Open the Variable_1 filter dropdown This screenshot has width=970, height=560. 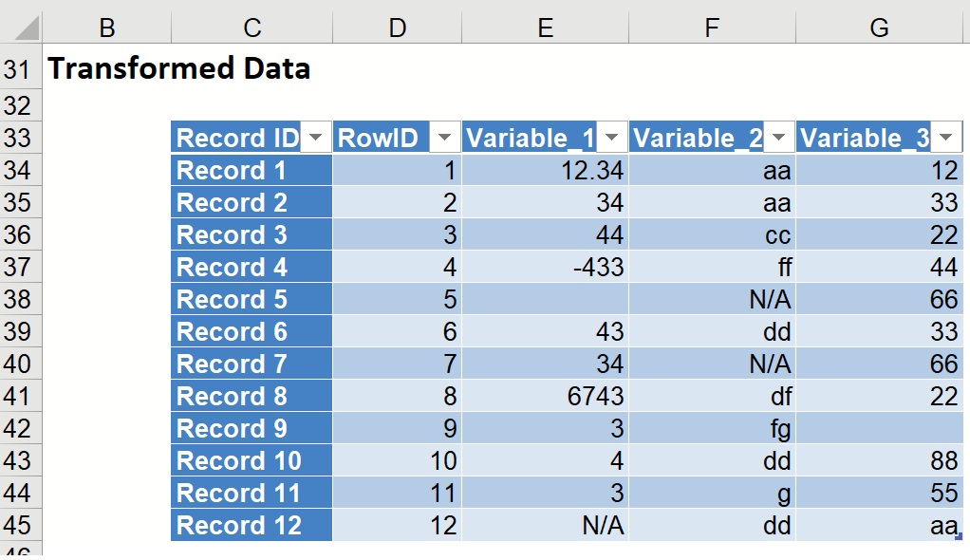(611, 136)
